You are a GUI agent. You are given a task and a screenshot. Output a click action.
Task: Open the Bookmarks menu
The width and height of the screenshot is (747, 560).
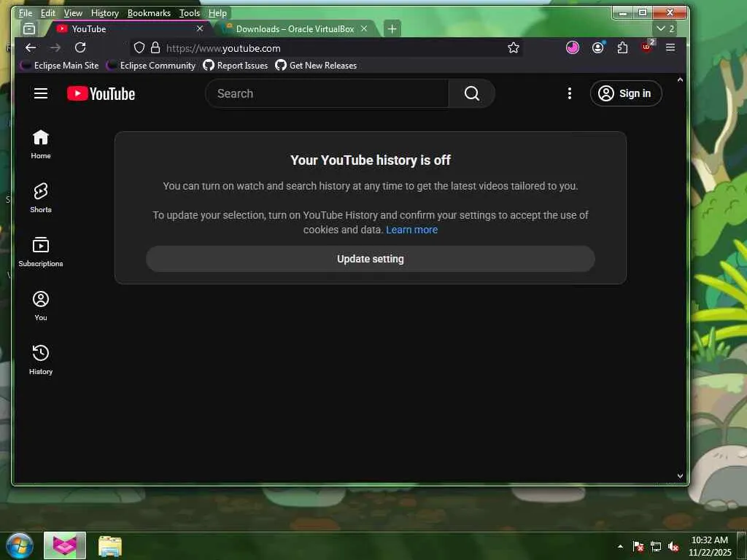tap(149, 13)
